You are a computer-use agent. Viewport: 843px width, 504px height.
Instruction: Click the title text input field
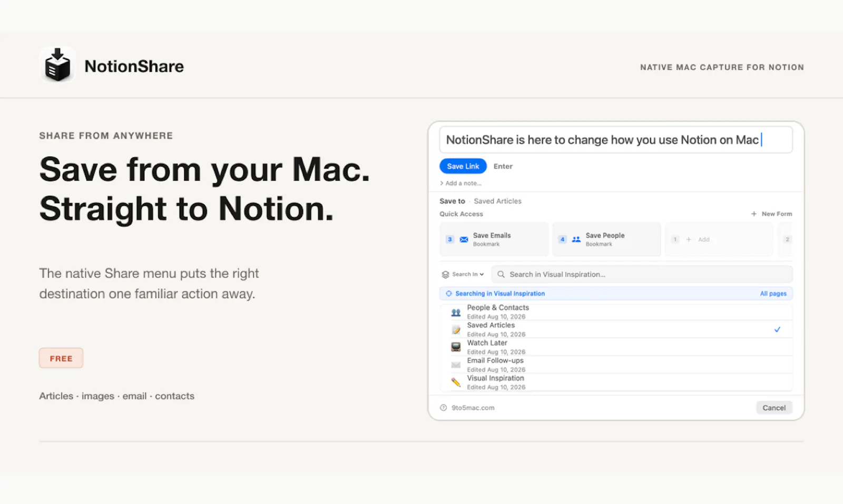[616, 140]
